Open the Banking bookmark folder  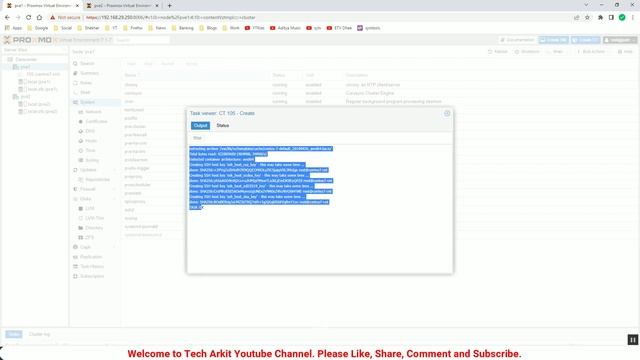[182, 28]
